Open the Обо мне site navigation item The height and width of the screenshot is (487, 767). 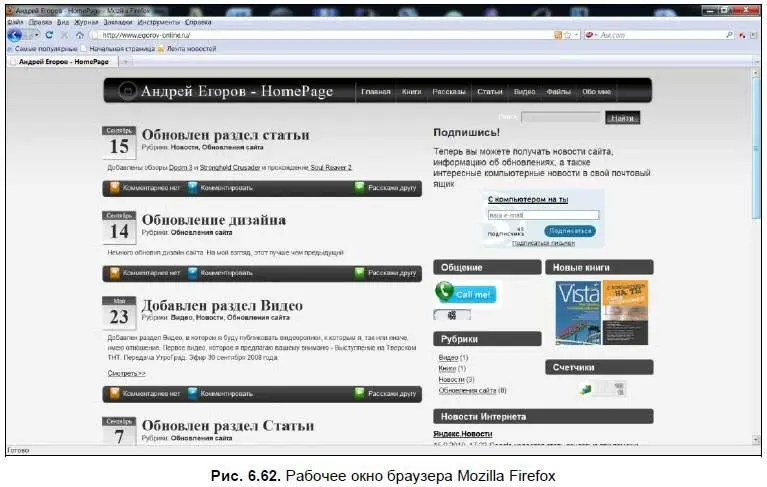coord(596,91)
